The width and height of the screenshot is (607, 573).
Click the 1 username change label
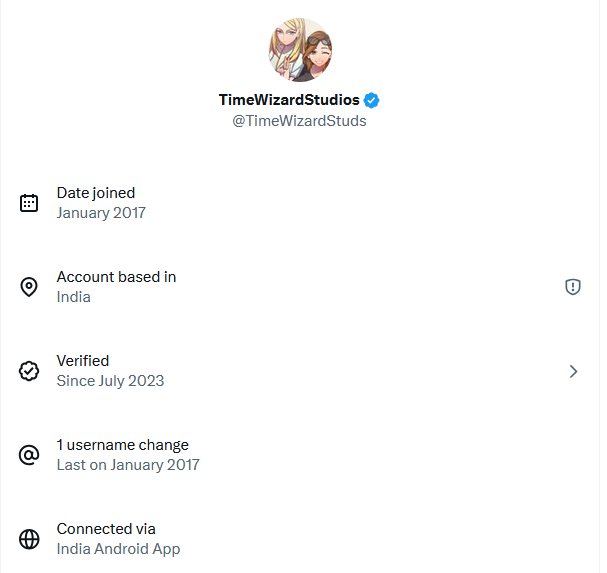123,445
